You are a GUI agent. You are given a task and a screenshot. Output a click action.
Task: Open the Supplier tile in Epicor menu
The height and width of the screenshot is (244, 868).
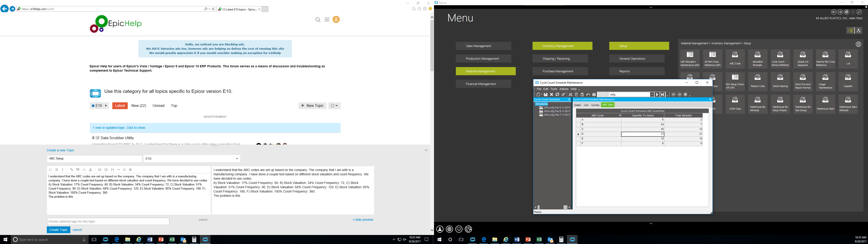tap(848, 82)
